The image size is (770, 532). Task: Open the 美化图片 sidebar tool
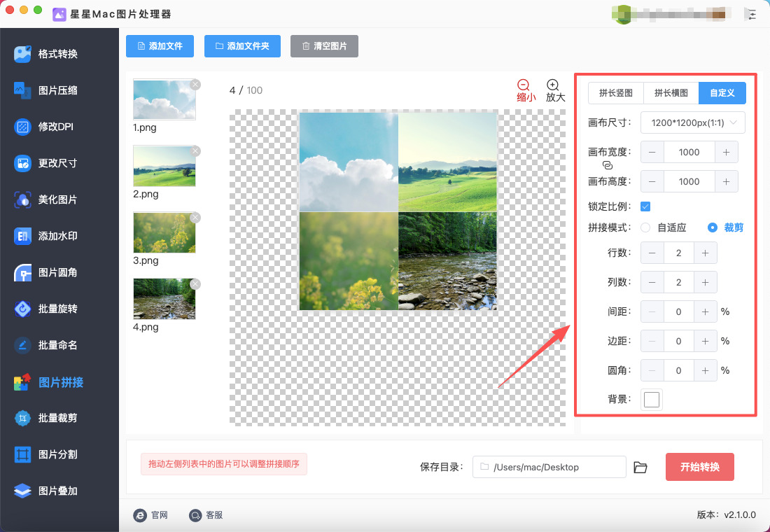(x=47, y=199)
